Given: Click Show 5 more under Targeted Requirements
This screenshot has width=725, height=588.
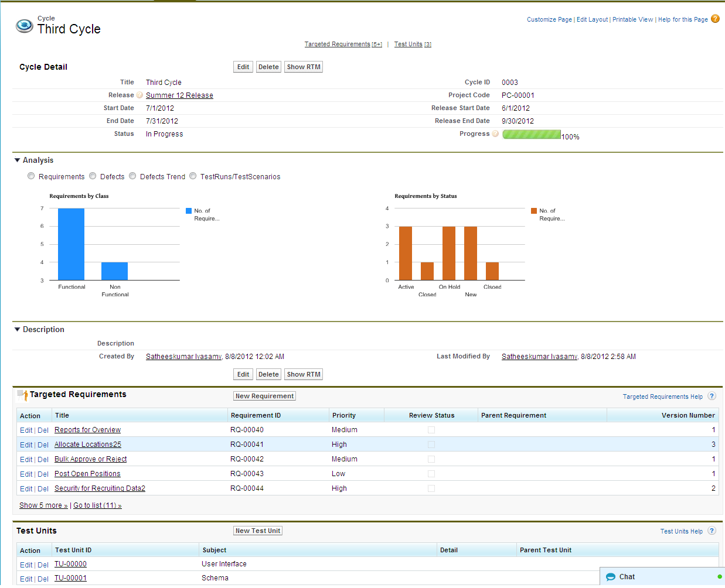Looking at the screenshot, I should click(x=43, y=505).
